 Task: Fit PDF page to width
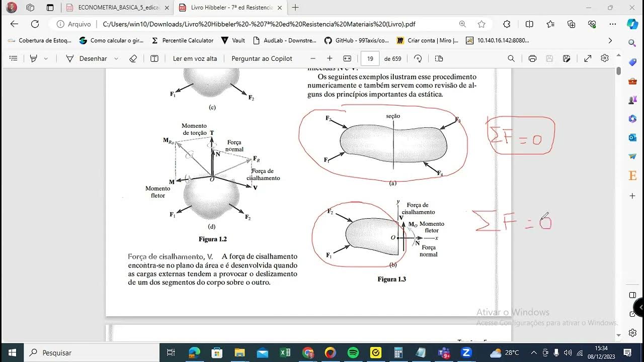point(347,58)
